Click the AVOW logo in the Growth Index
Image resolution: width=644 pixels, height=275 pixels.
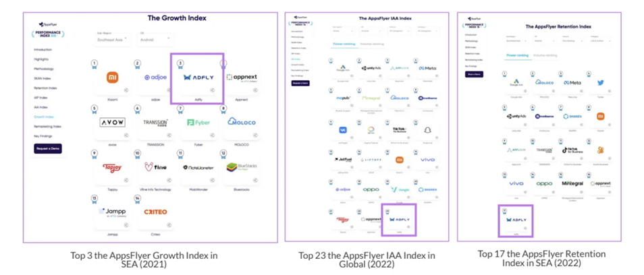click(112, 123)
